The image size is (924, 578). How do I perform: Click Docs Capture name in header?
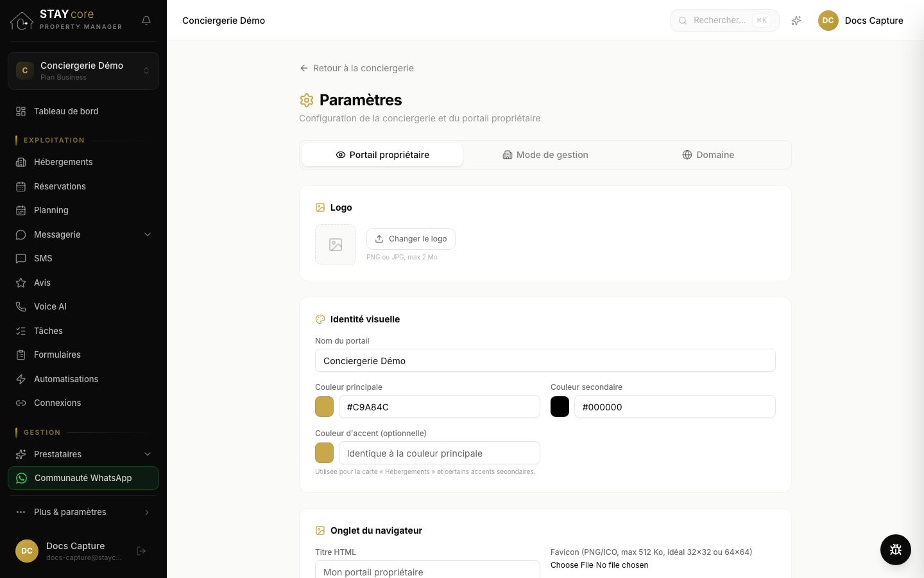pos(874,21)
